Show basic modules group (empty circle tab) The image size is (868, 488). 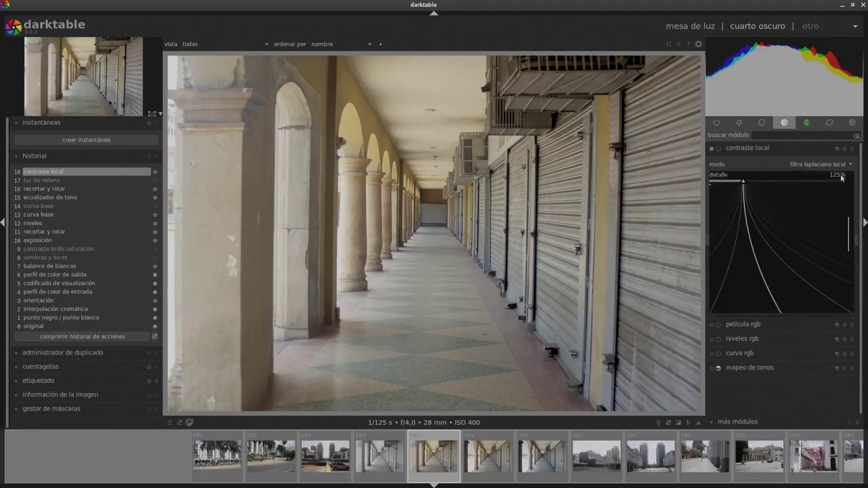762,123
